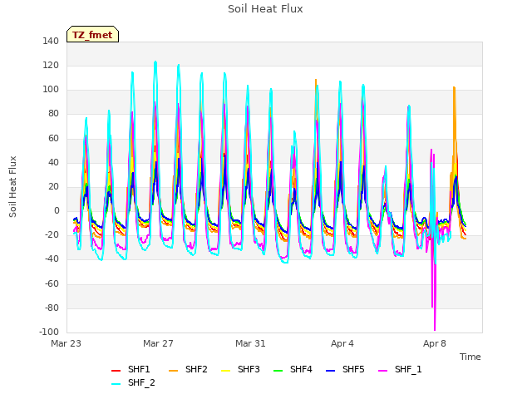The height and width of the screenshot is (399, 532).
Task: Click the -80 y-axis tick label
Action: tap(52, 308)
